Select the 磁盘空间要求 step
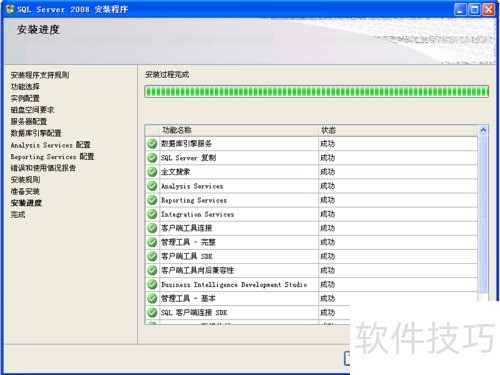This screenshot has height=375, width=500. [32, 110]
